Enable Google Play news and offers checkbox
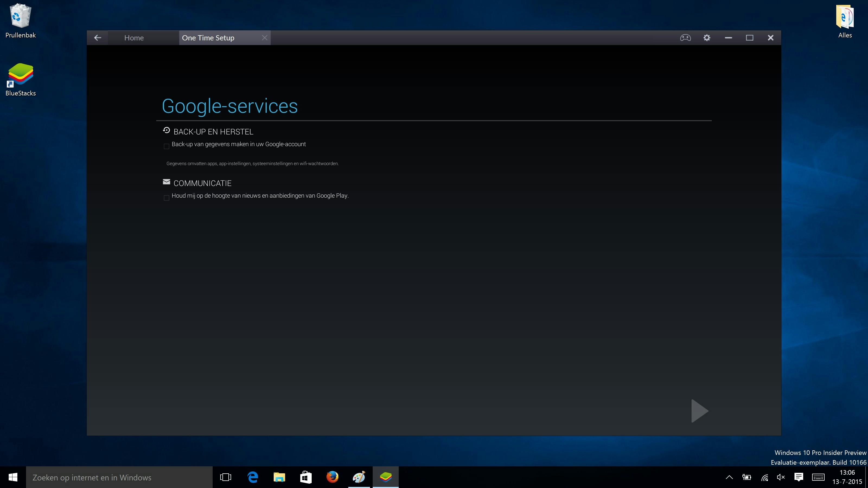Viewport: 868px width, 488px height. pos(167,198)
